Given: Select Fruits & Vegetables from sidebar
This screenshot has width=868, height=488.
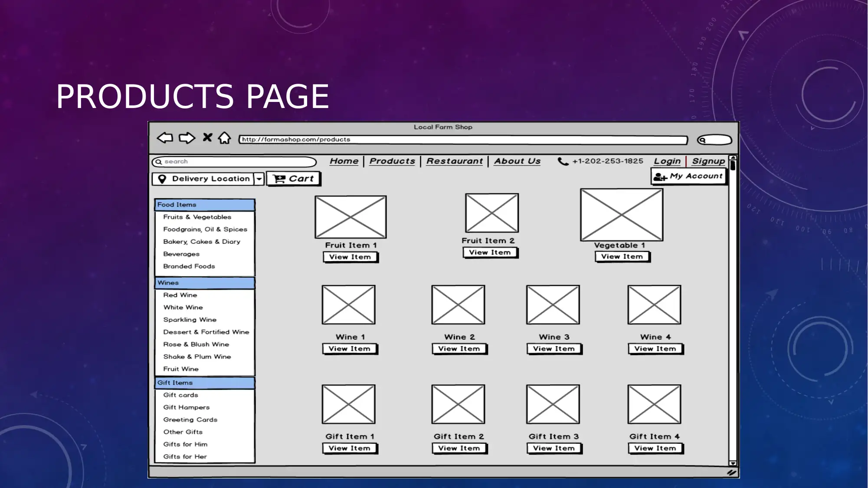Looking at the screenshot, I should 197,216.
